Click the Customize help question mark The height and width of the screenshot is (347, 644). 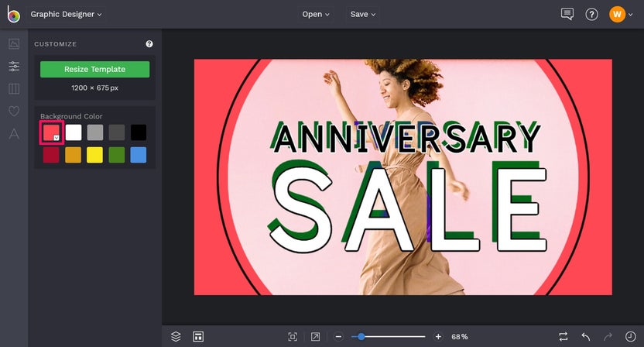click(x=149, y=44)
